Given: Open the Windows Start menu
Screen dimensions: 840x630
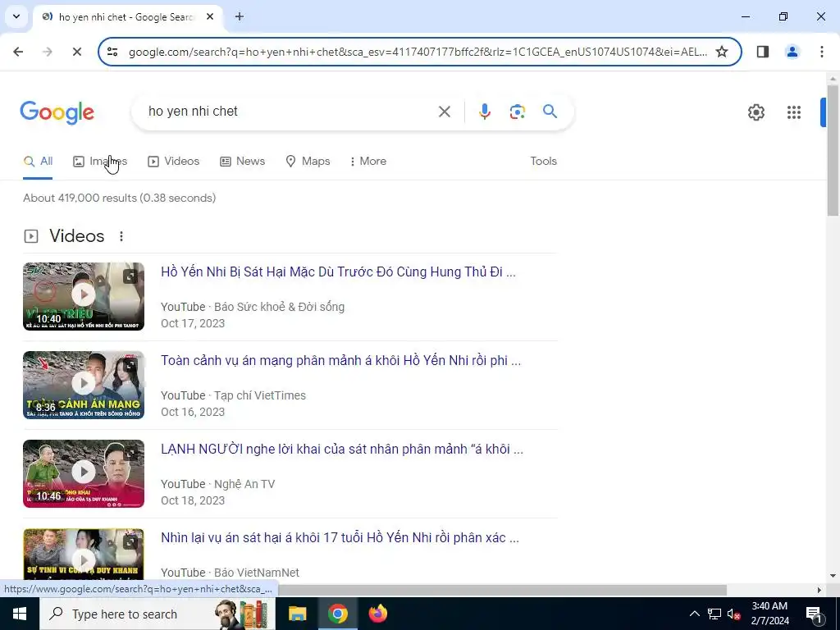Looking at the screenshot, I should pos(20,614).
